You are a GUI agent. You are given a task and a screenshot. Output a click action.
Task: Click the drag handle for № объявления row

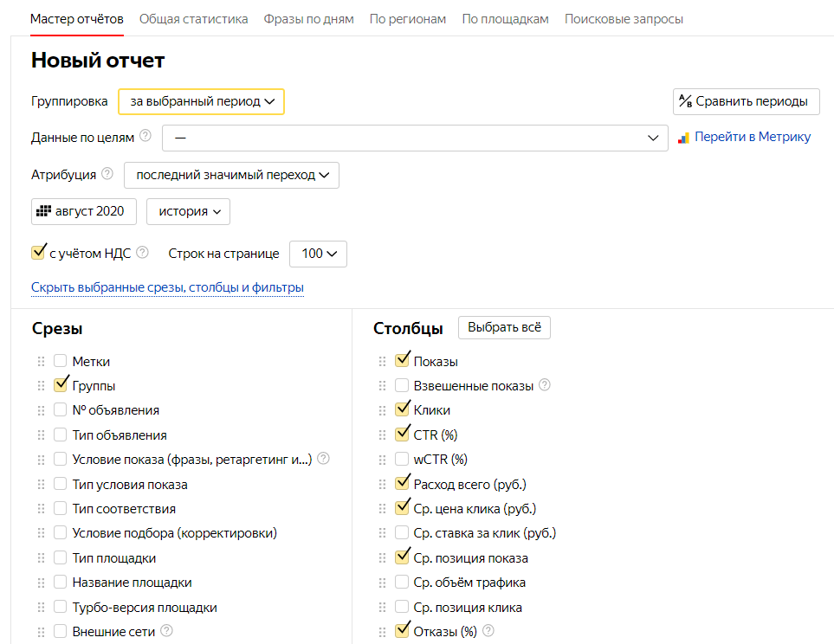tap(41, 410)
